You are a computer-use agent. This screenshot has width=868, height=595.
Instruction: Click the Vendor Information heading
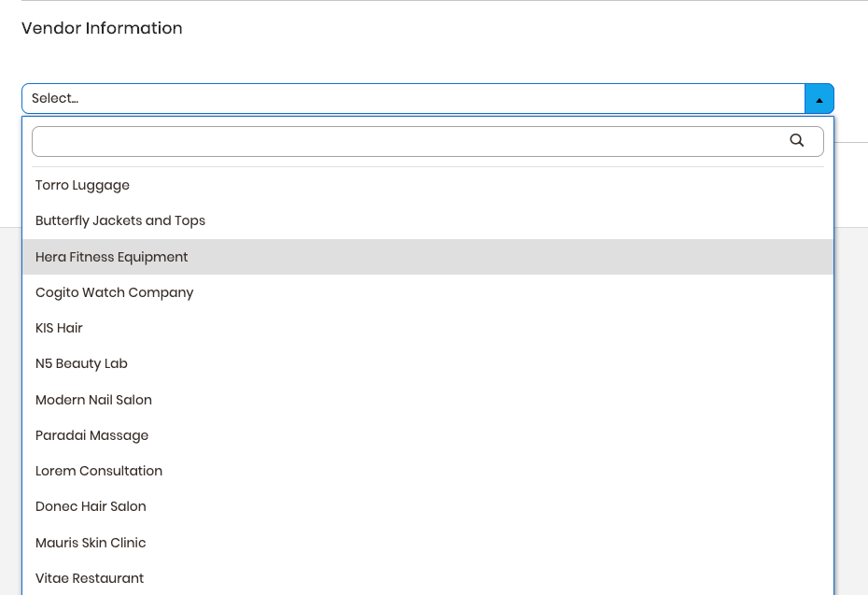point(102,28)
